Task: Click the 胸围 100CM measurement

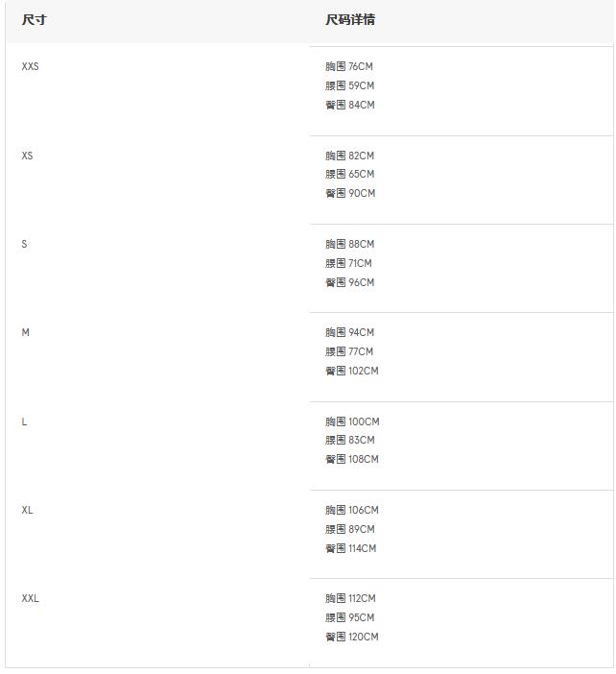Action: tap(352, 421)
